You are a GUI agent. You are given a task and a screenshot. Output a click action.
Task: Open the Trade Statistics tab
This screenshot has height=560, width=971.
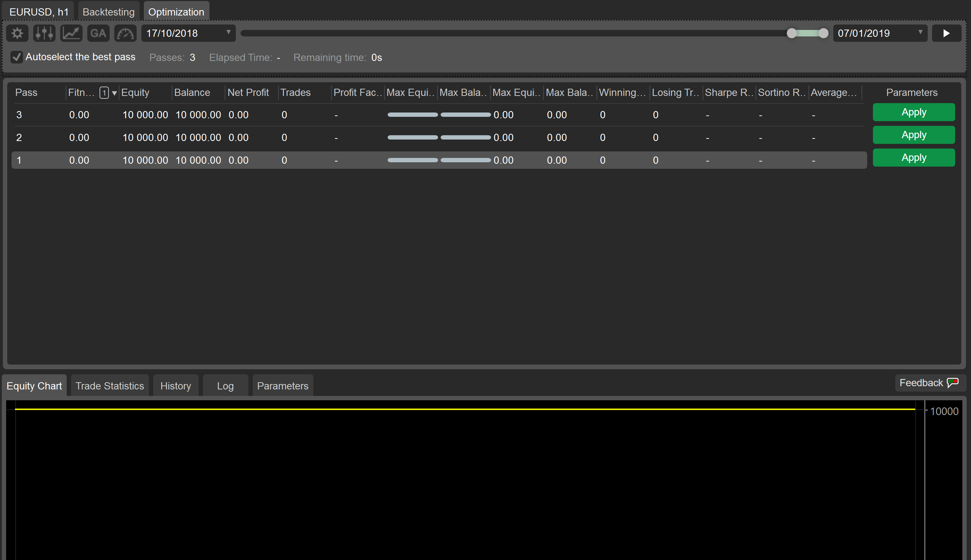pos(110,386)
